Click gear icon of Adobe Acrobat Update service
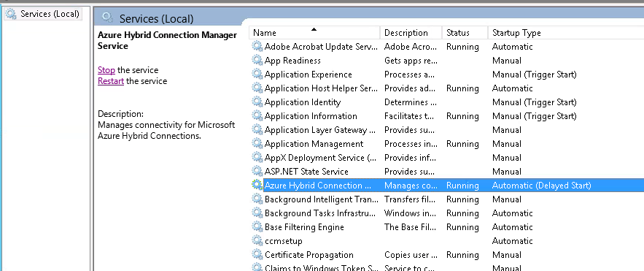The image size is (644, 271). pyautogui.click(x=257, y=47)
